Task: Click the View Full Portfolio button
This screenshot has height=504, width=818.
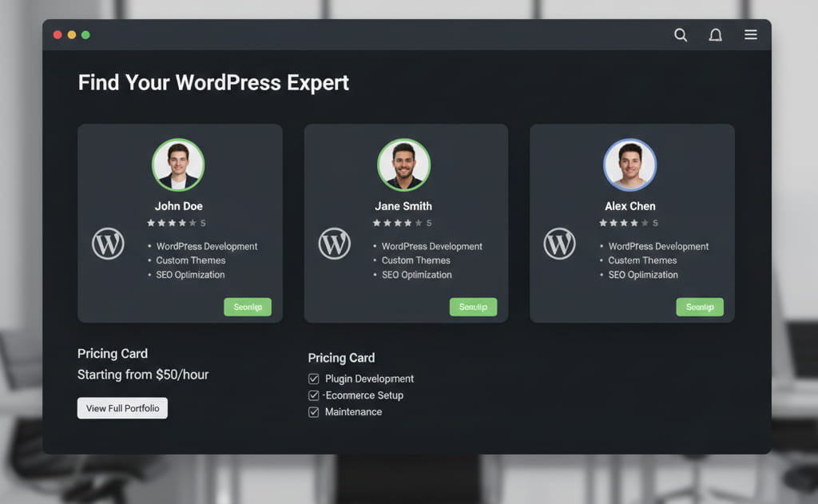Action: 122,407
